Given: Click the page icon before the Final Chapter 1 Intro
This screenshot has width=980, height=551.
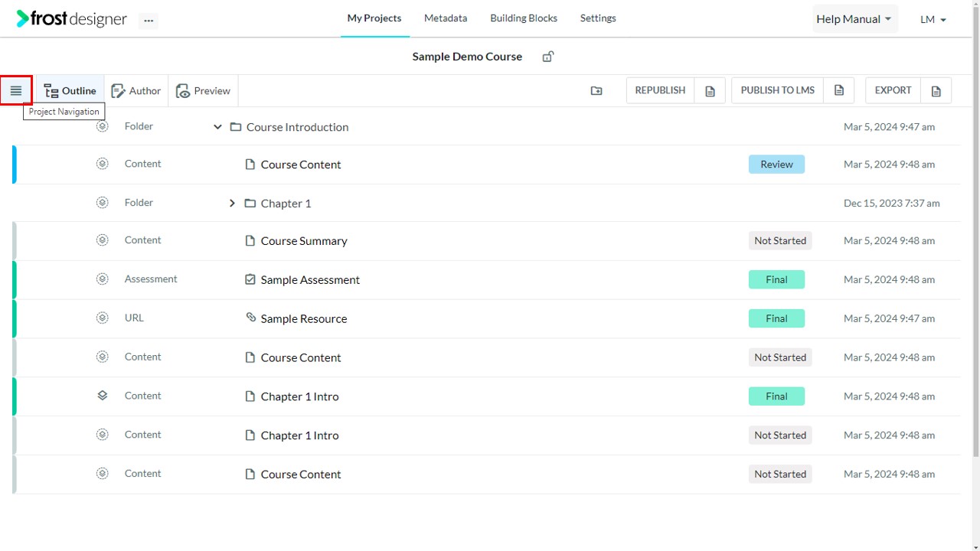Looking at the screenshot, I should click(x=250, y=396).
